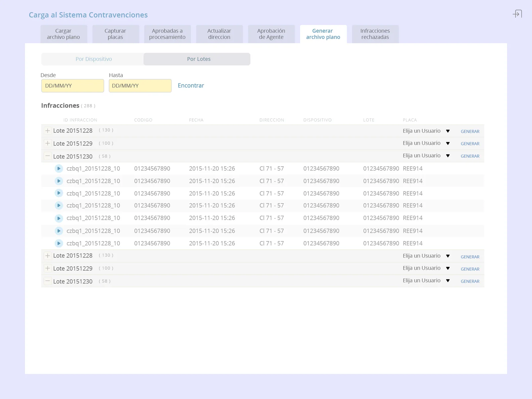Select the Generar archivo plano tab
Image resolution: width=532 pixels, height=399 pixels.
[323, 34]
